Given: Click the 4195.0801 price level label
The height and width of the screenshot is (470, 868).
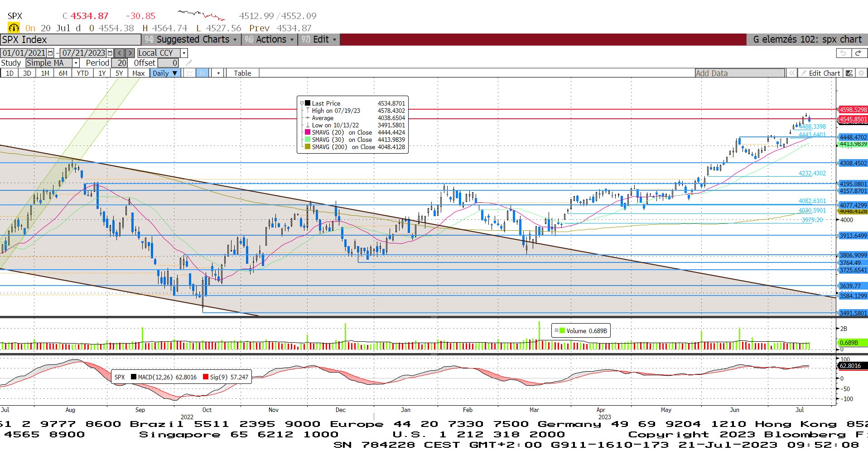Looking at the screenshot, I should pos(853,184).
